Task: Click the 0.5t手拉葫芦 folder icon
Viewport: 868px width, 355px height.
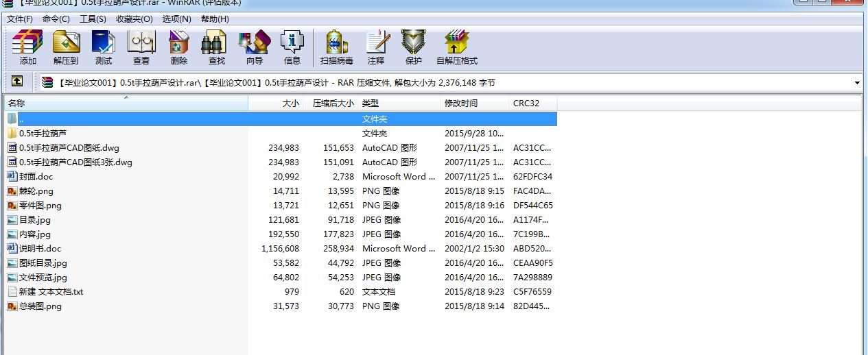Action: click(12, 134)
